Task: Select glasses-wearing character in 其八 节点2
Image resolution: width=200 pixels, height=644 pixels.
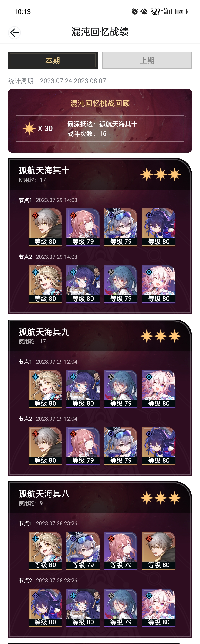Action: (83, 608)
